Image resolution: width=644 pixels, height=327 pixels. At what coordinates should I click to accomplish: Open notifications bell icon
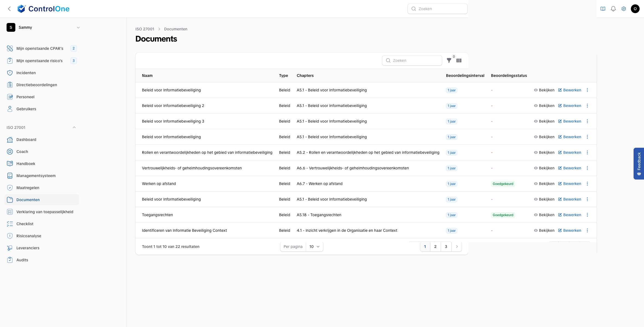[x=613, y=9]
